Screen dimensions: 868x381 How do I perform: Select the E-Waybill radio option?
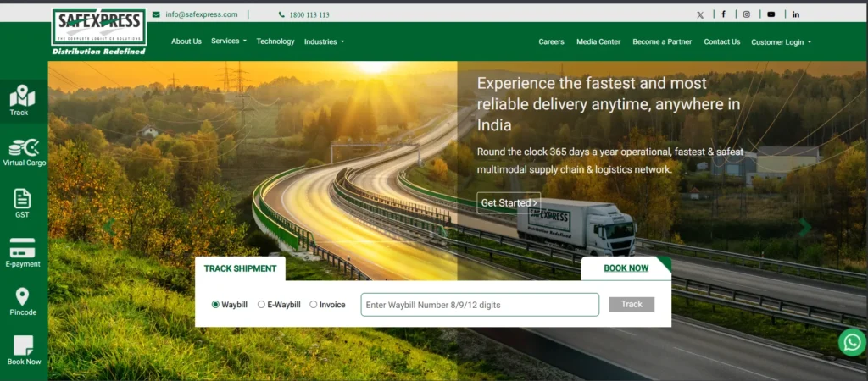(261, 305)
